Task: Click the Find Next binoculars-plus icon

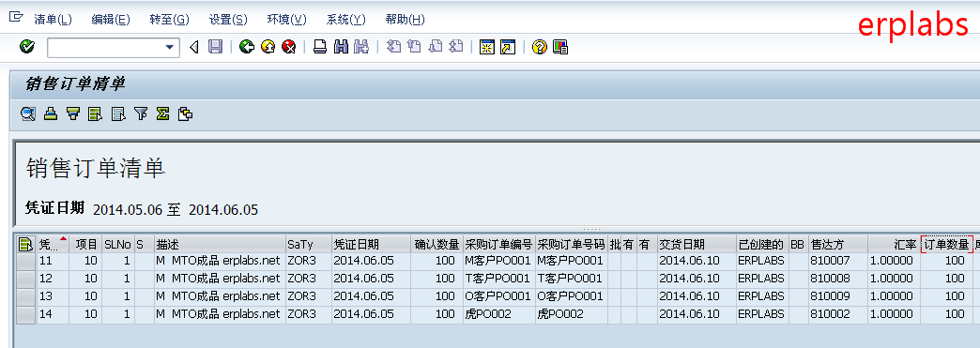Action: click(x=361, y=47)
